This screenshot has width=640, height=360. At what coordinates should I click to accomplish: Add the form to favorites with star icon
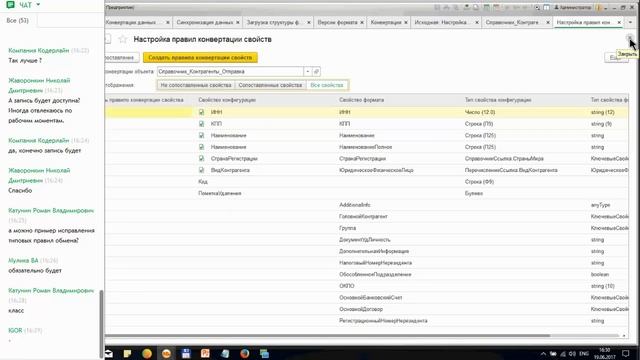point(122,39)
